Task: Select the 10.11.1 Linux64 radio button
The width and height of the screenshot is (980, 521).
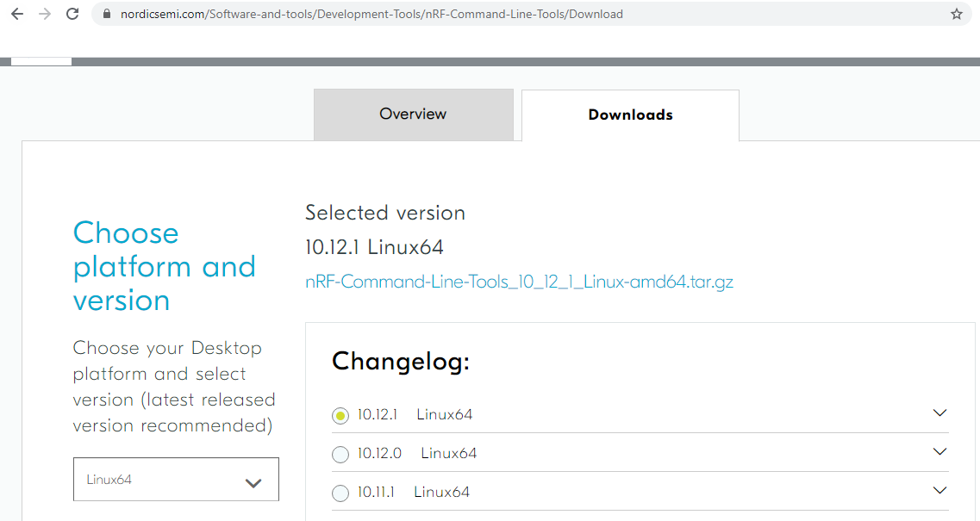Action: (x=340, y=493)
